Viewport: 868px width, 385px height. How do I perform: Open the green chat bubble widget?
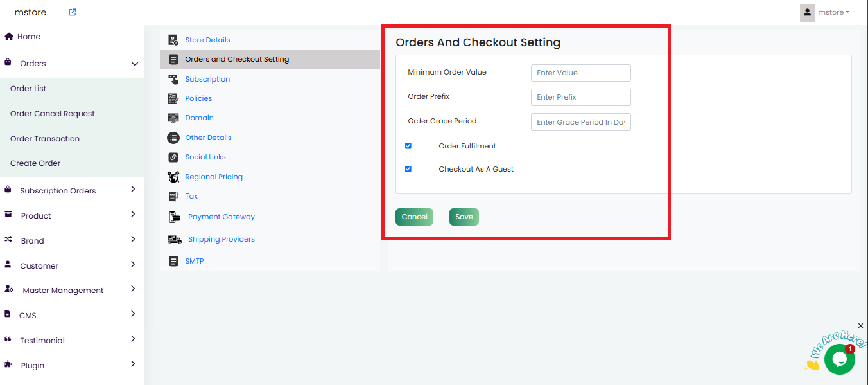point(839,359)
